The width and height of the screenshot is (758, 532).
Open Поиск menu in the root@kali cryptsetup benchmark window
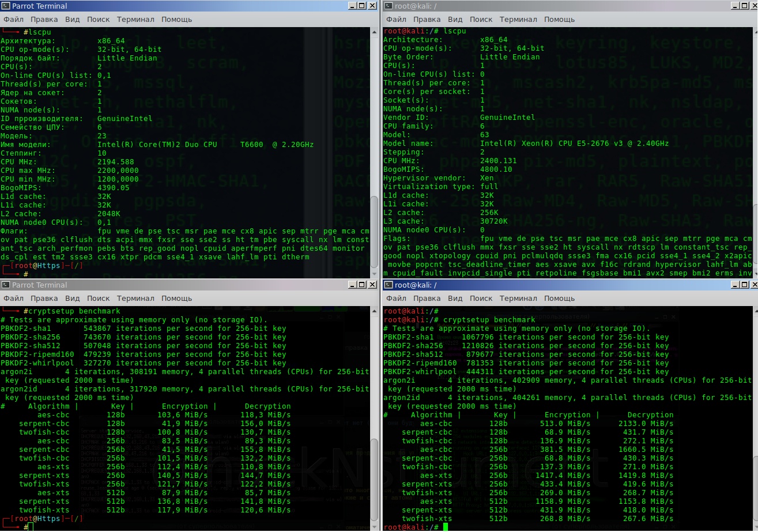coord(481,299)
